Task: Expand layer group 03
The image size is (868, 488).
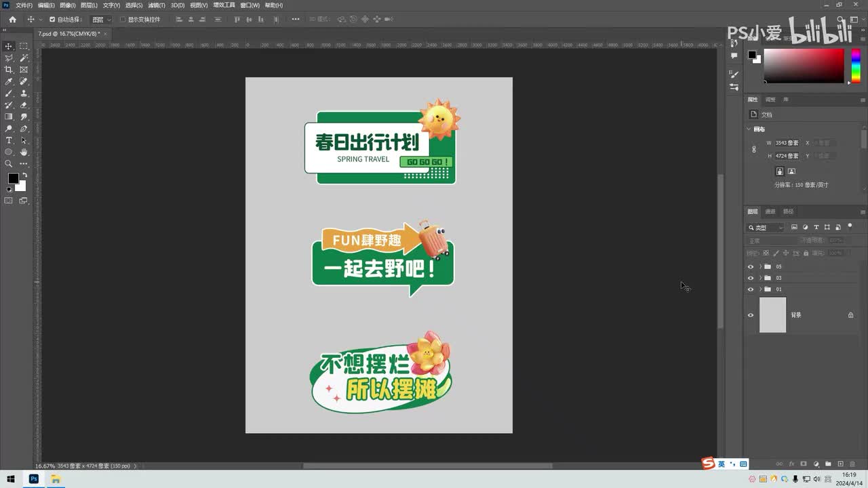Action: click(760, 278)
